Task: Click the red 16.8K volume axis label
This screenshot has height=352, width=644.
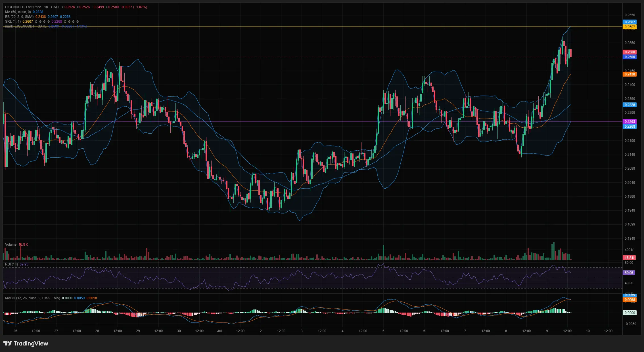Action: [629, 258]
